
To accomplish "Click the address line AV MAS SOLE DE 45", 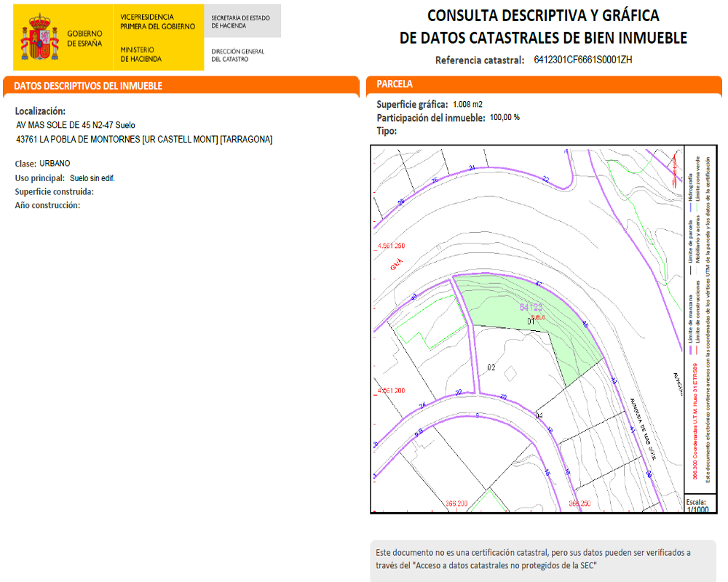I will (x=76, y=125).
